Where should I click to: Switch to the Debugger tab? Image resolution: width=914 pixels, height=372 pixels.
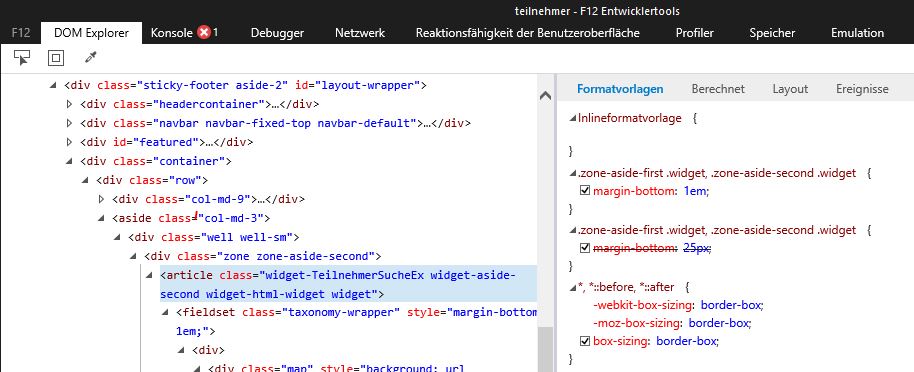click(x=277, y=33)
